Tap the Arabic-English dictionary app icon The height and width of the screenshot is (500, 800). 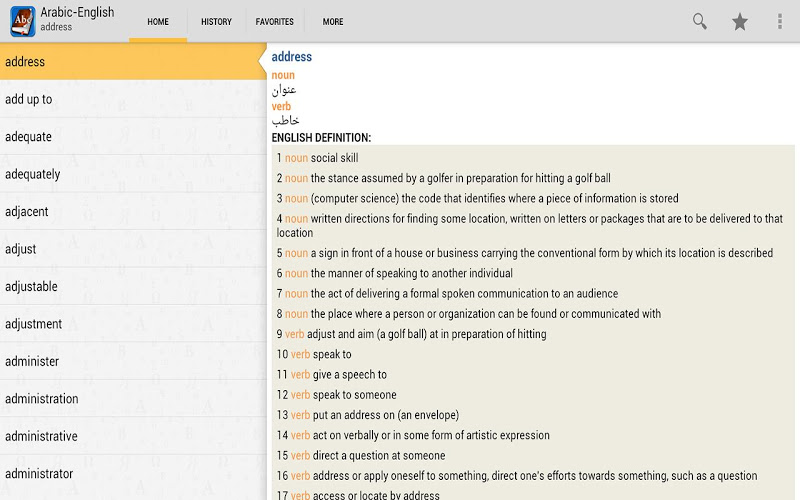pyautogui.click(x=22, y=21)
